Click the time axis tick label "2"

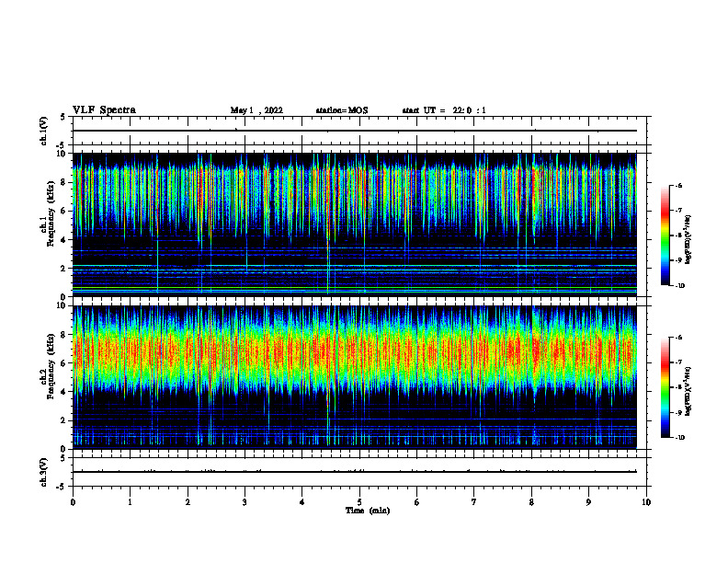point(188,502)
